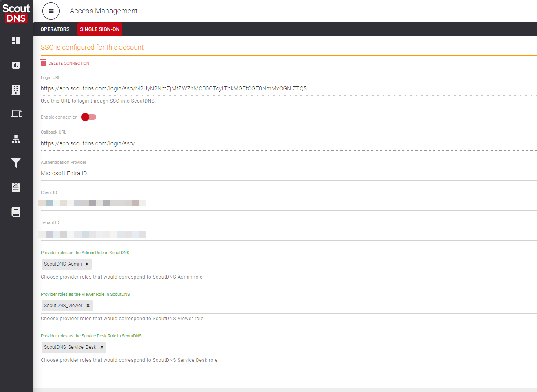This screenshot has width=537, height=392.
Task: Select the ScoutDNS_Viewer chip label
Action: coord(63,306)
